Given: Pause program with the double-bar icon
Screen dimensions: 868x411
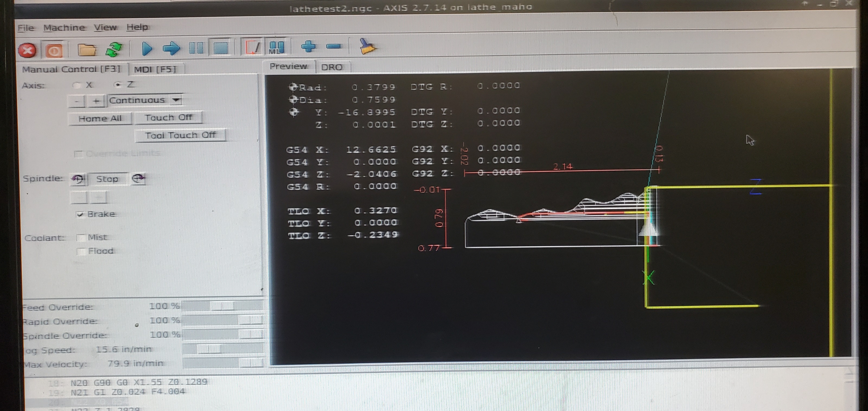Looking at the screenshot, I should click(x=196, y=48).
